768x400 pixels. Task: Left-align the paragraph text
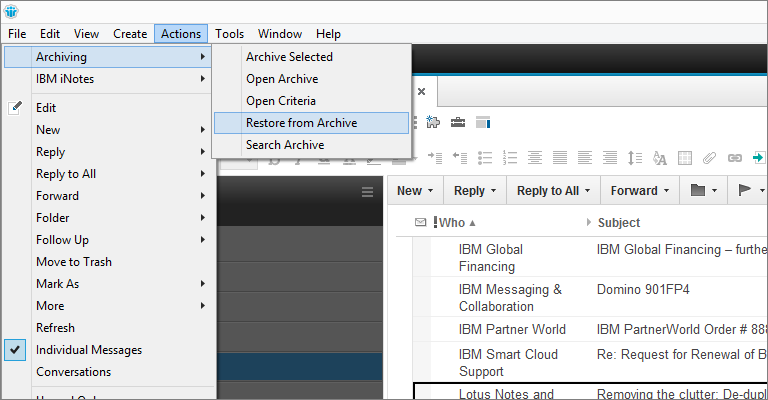pyautogui.click(x=585, y=158)
